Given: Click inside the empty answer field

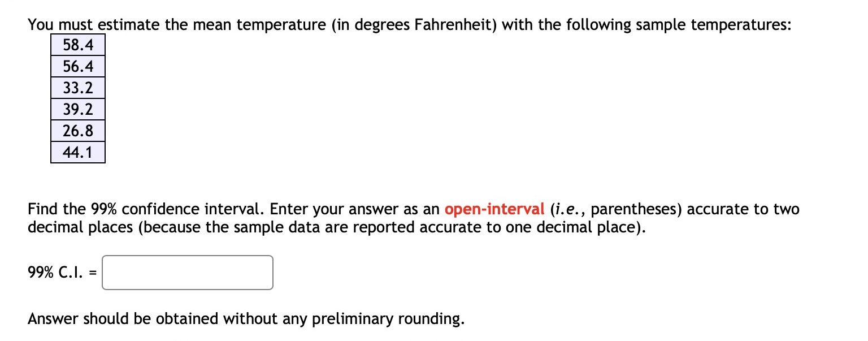Looking at the screenshot, I should tap(186, 273).
